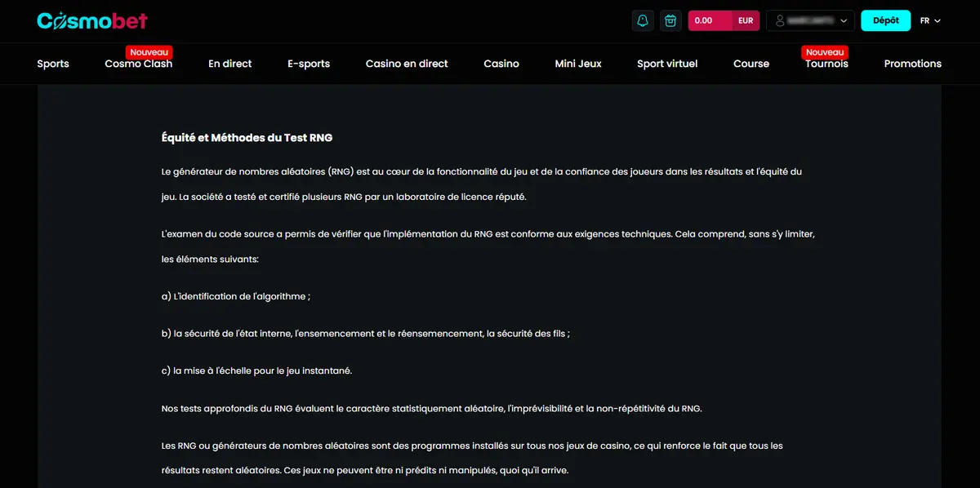Click the Nouveau badge above Tournois
Screen dimensions: 980x488
click(x=825, y=52)
